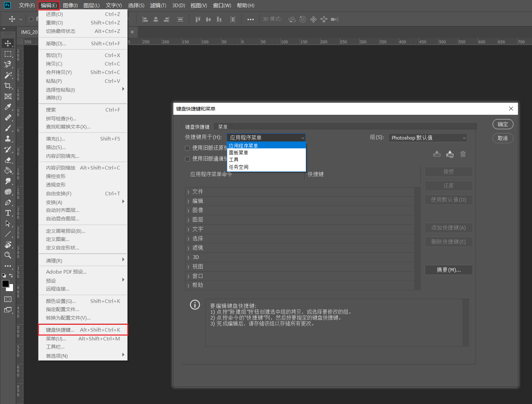Choose 面板菜单 from the dropdown list

239,153
